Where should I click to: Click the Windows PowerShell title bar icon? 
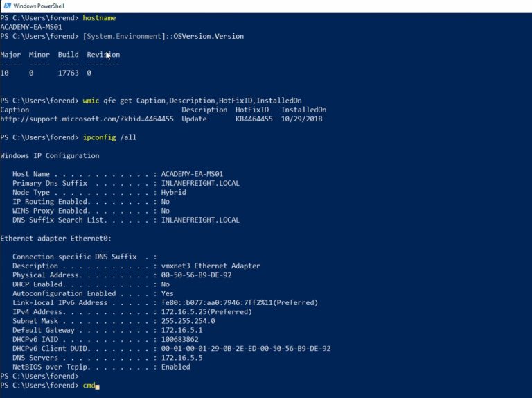7,6
